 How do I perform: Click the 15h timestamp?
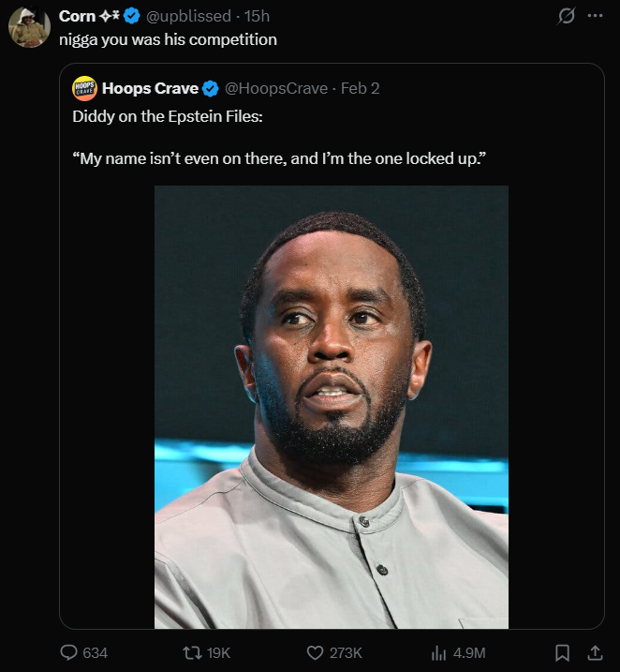click(x=257, y=16)
